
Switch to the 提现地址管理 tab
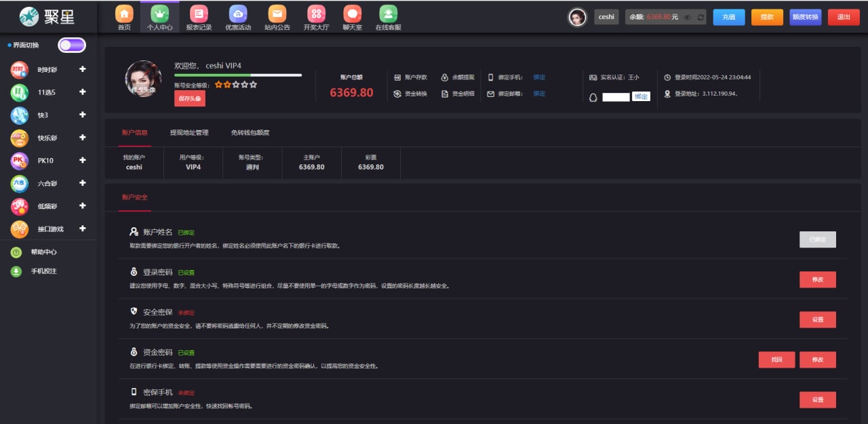tap(189, 132)
